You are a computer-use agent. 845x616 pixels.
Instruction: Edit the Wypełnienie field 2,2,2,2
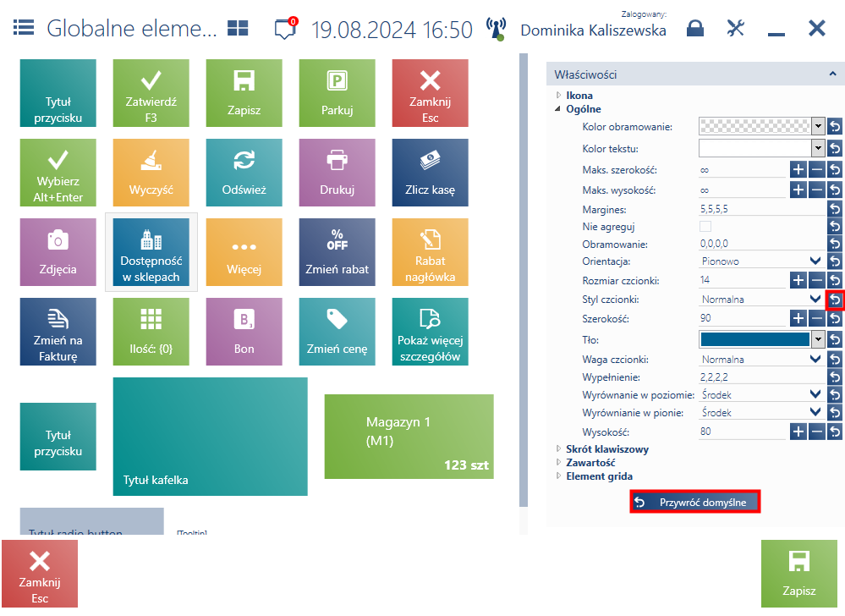coord(762,377)
